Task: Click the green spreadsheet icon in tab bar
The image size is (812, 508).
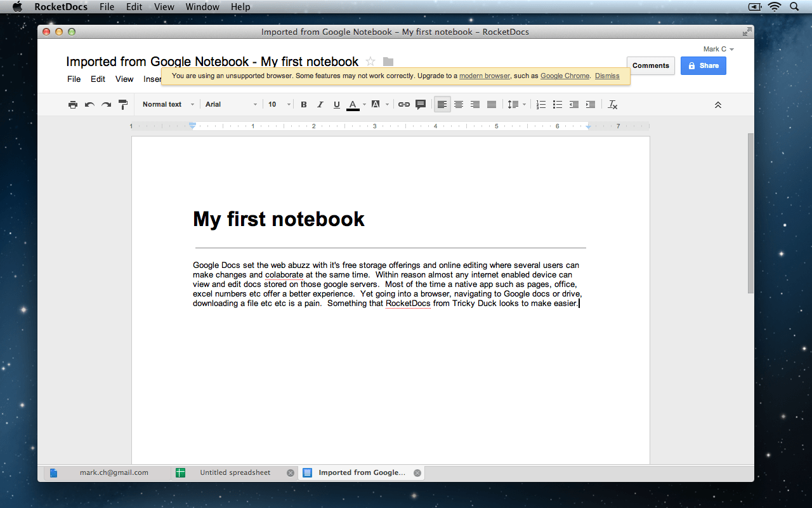Action: [180, 472]
